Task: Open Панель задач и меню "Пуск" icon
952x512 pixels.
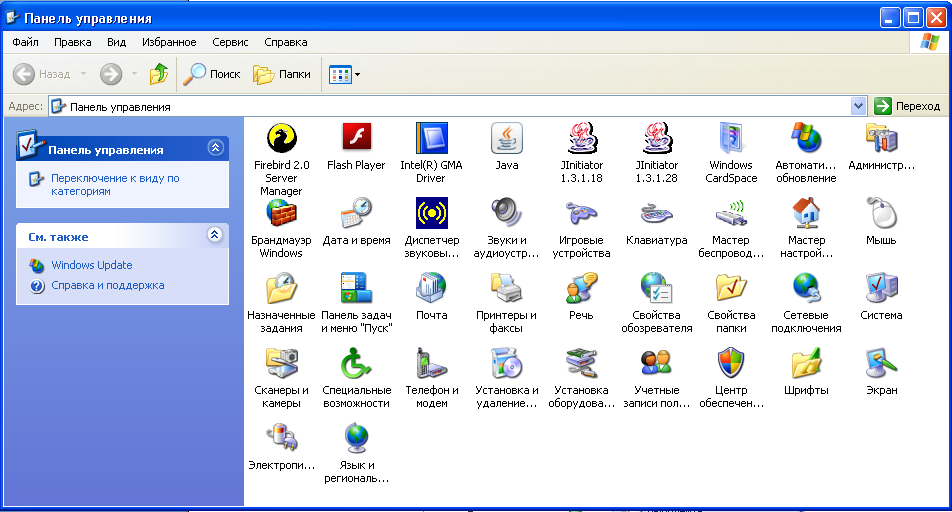Action: click(x=356, y=288)
